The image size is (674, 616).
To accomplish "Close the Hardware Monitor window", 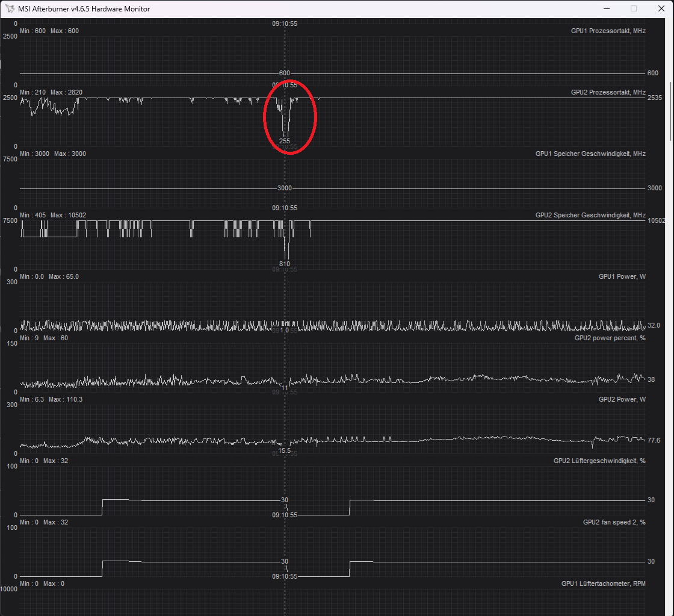I will [x=661, y=8].
